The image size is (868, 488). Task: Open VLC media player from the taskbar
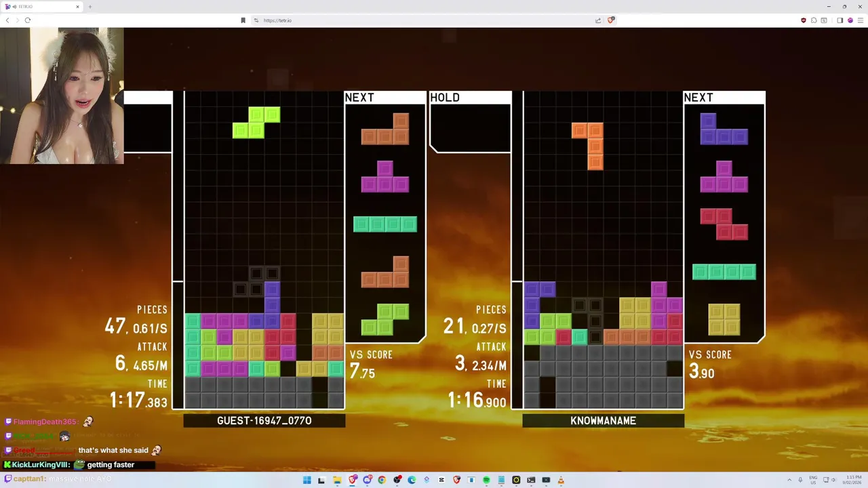(561, 480)
